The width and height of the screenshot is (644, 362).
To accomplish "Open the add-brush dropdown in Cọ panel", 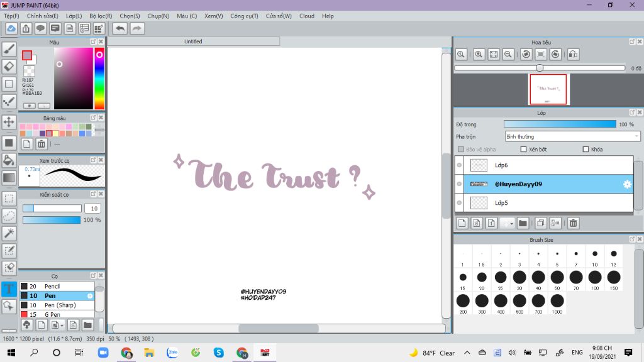I will coord(62,325).
